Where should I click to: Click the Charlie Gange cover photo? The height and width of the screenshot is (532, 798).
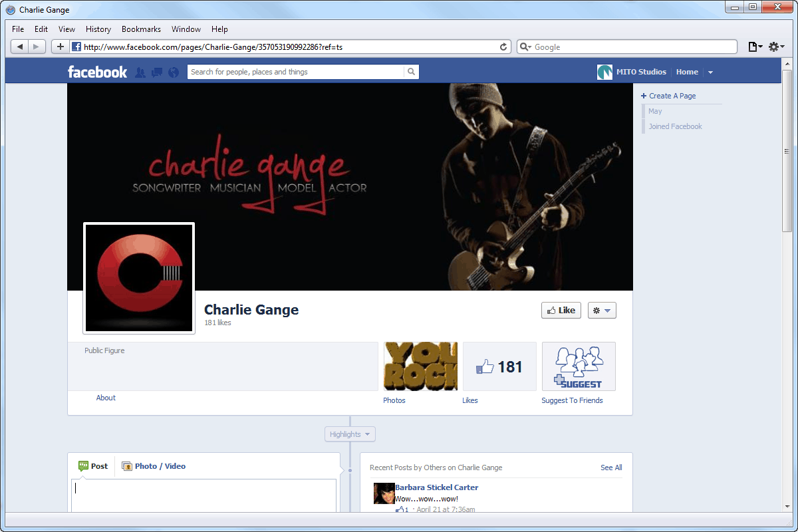350,187
